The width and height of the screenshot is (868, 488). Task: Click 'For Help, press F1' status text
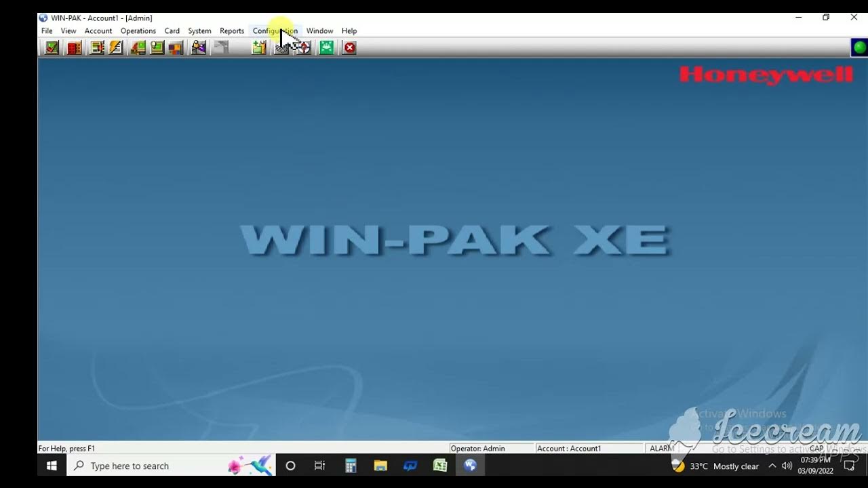66,448
